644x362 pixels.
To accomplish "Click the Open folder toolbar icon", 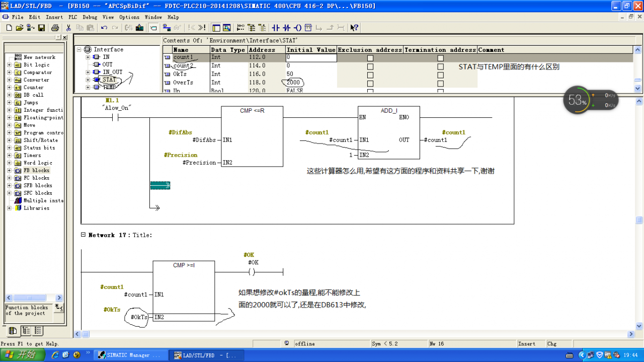I will point(20,28).
